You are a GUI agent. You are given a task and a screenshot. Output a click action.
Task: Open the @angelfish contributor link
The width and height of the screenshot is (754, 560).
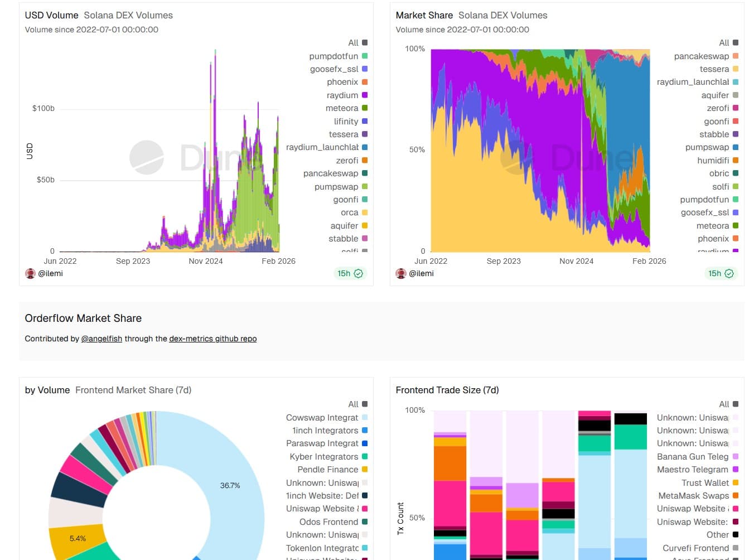(101, 339)
